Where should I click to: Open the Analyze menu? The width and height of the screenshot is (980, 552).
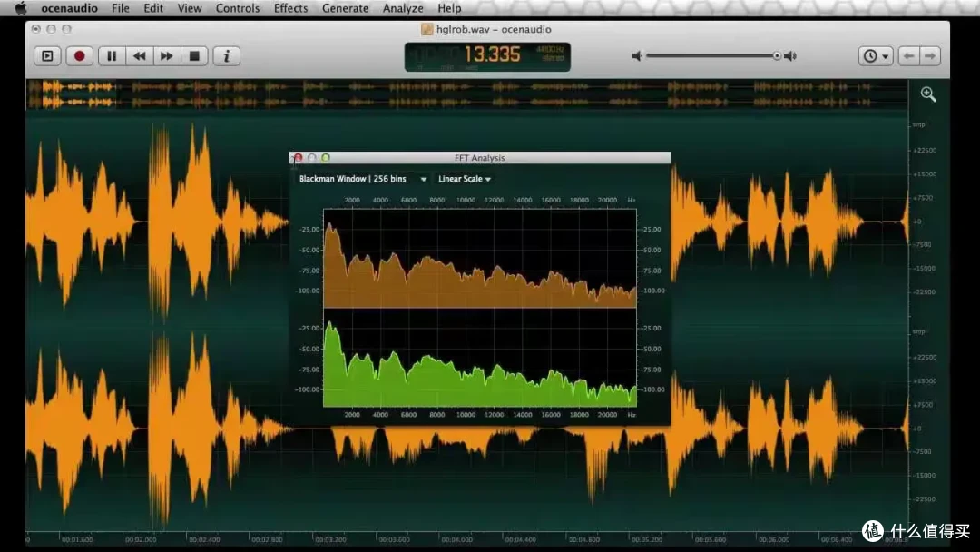403,8
